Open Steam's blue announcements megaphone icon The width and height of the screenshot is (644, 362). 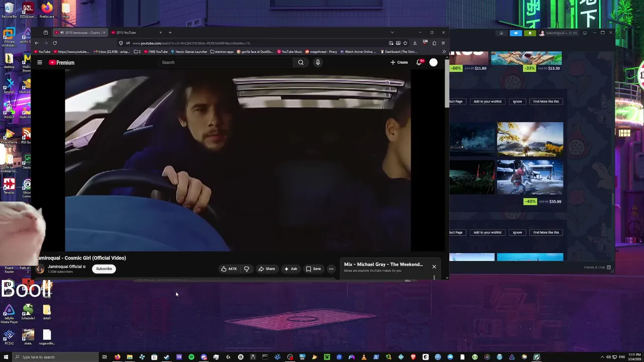click(516, 33)
